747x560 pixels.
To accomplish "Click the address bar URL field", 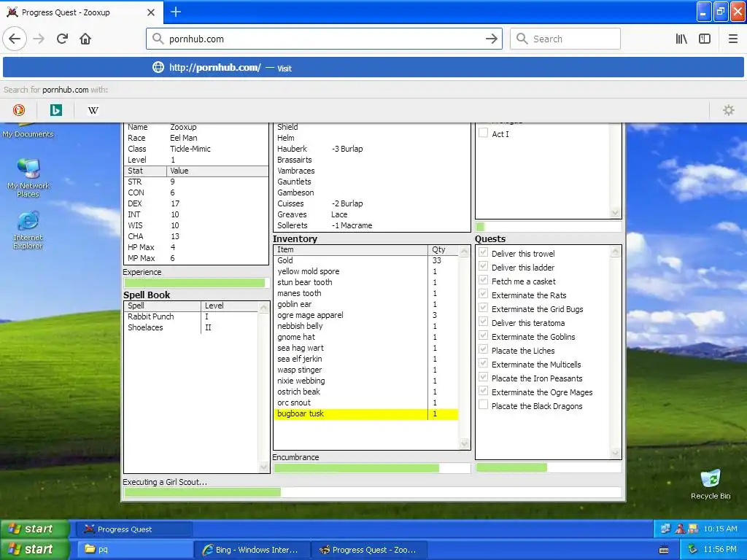I will [x=324, y=39].
